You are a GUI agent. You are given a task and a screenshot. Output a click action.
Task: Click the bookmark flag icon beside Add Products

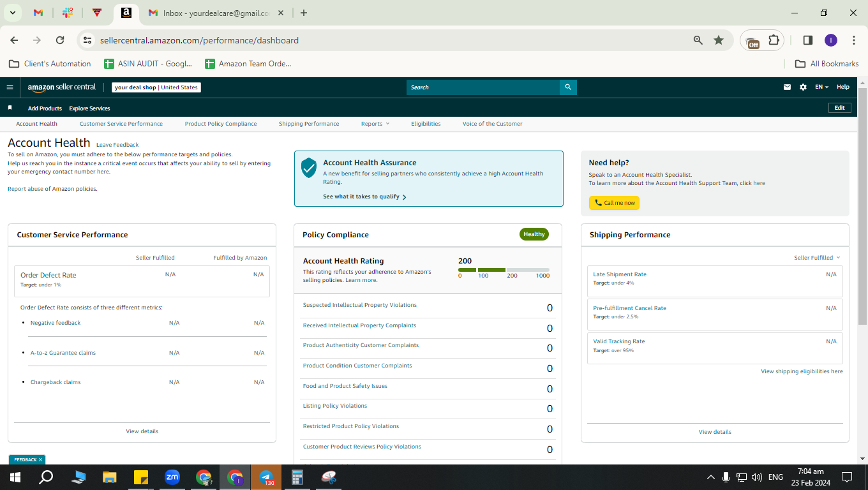10,108
